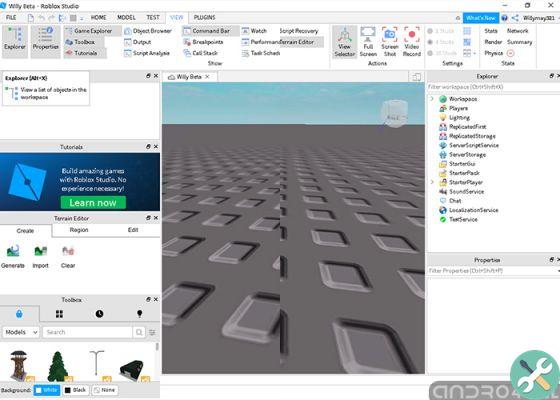
Task: Toggle the Properties panel button
Action: 46,41
